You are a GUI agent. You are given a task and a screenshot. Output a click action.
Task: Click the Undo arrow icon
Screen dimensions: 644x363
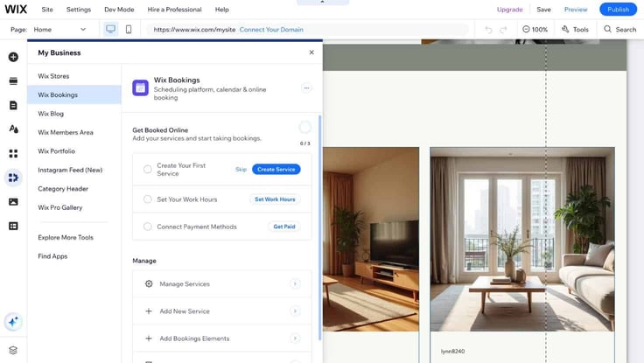488,30
